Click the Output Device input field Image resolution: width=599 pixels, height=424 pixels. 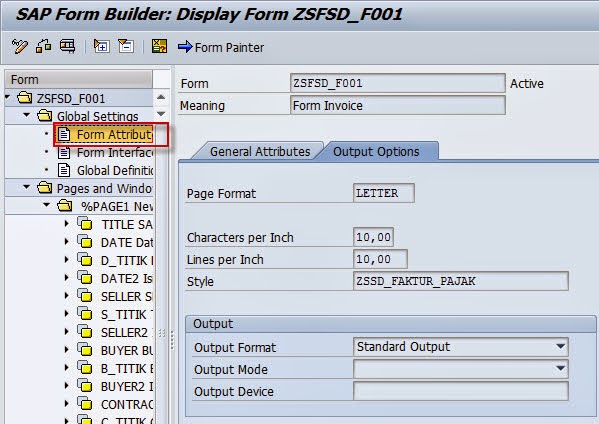(461, 391)
